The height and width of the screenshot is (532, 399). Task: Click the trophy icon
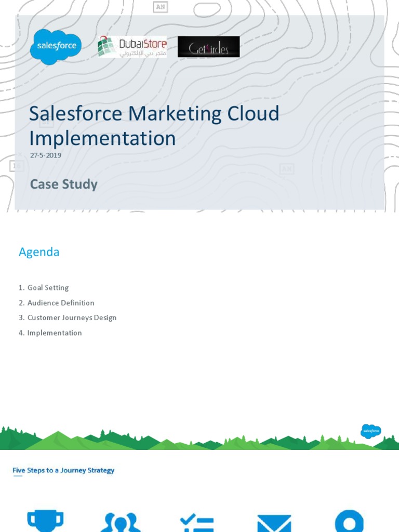click(x=45, y=521)
